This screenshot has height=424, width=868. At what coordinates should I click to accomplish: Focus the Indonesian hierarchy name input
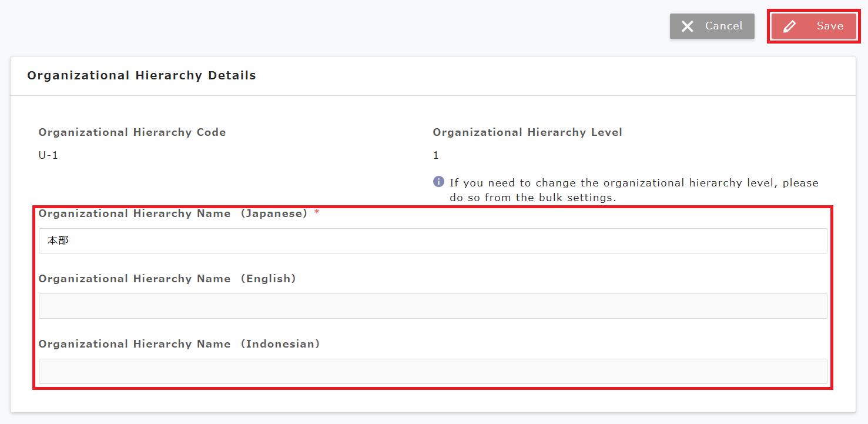tap(433, 372)
